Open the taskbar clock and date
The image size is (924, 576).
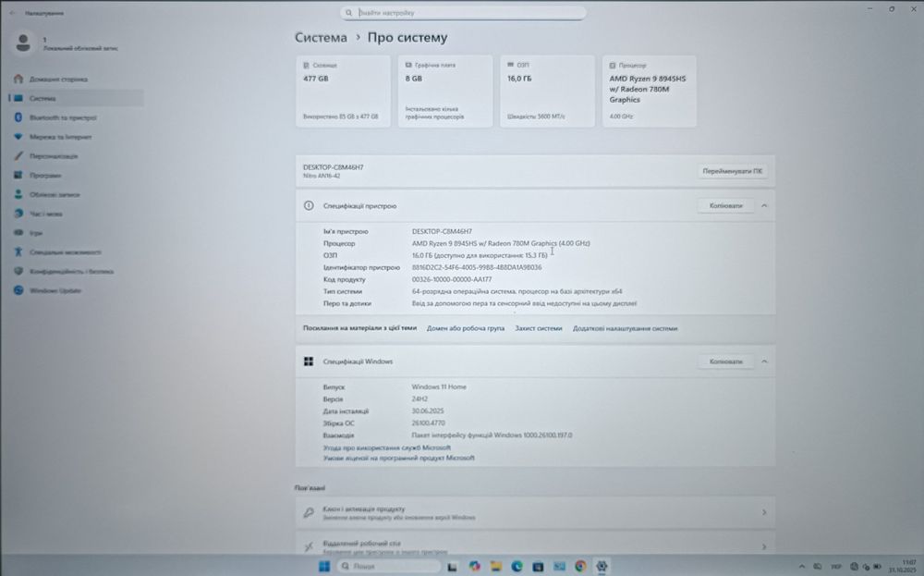(x=904, y=567)
